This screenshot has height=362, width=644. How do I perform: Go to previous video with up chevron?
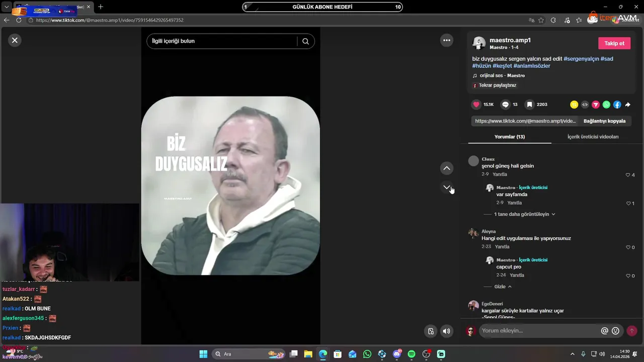click(x=446, y=168)
